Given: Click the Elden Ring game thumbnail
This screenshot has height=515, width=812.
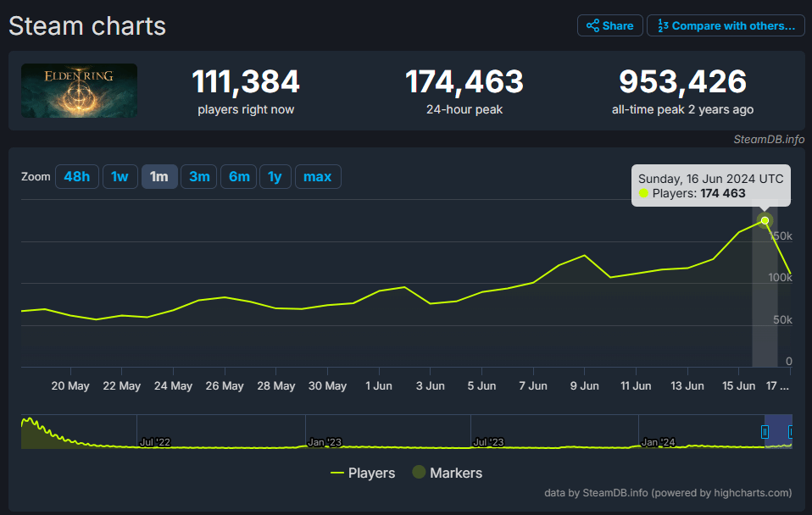Looking at the screenshot, I should point(79,91).
